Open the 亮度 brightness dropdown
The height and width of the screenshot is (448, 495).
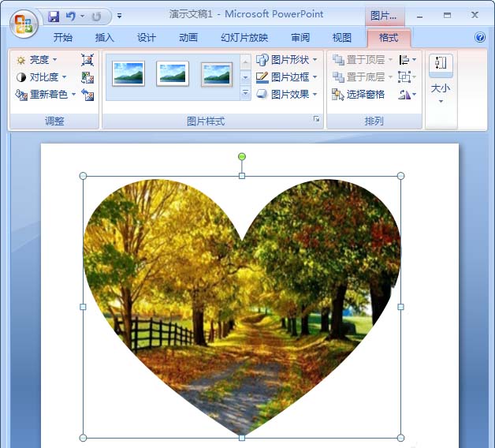36,60
